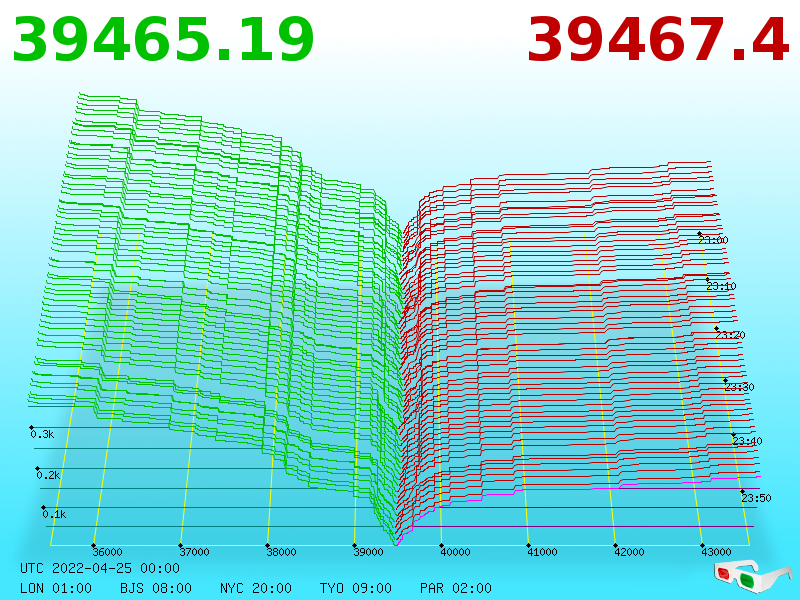800x600 pixels.
Task: Select the 42000 price axis label
Action: (x=629, y=552)
